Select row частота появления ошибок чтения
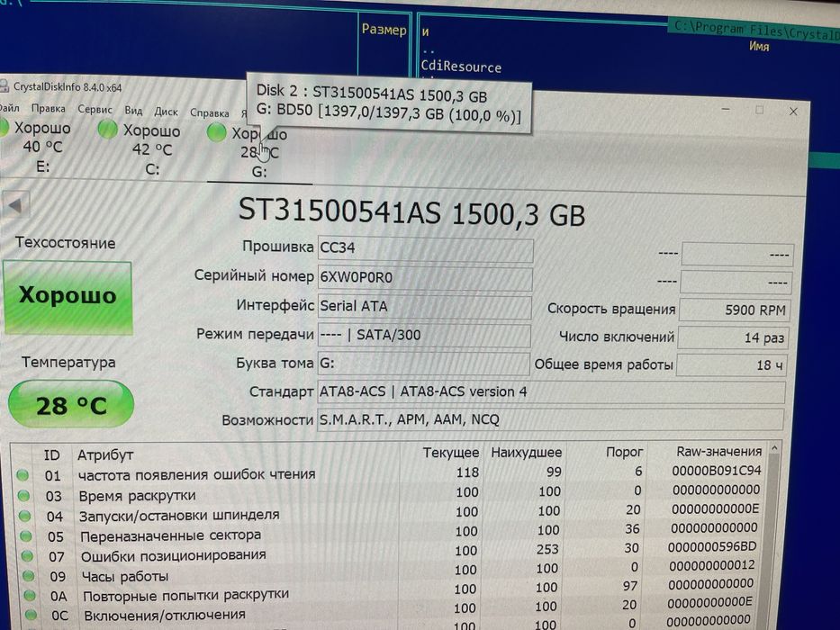The height and width of the screenshot is (630, 840). tap(391, 473)
